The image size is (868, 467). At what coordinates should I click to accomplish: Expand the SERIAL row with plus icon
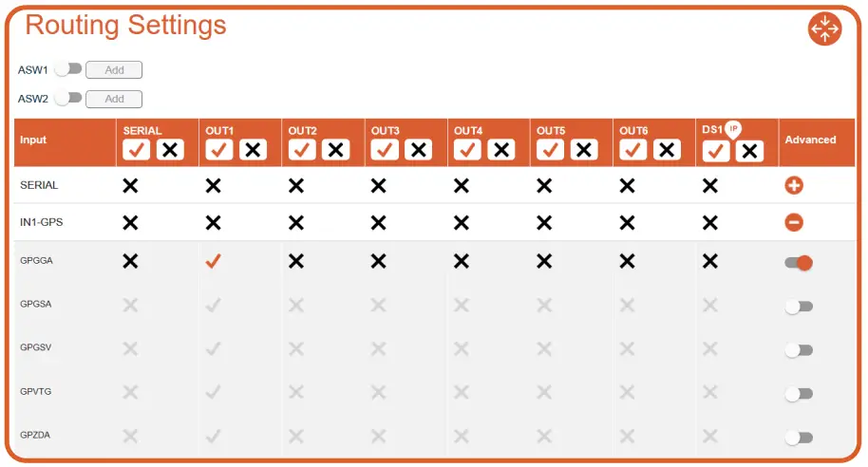coord(794,186)
